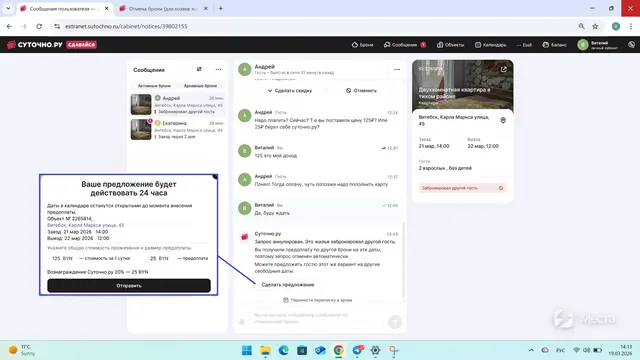Click Андрей's green avatar in the chat header
640x360 pixels.
point(244,69)
